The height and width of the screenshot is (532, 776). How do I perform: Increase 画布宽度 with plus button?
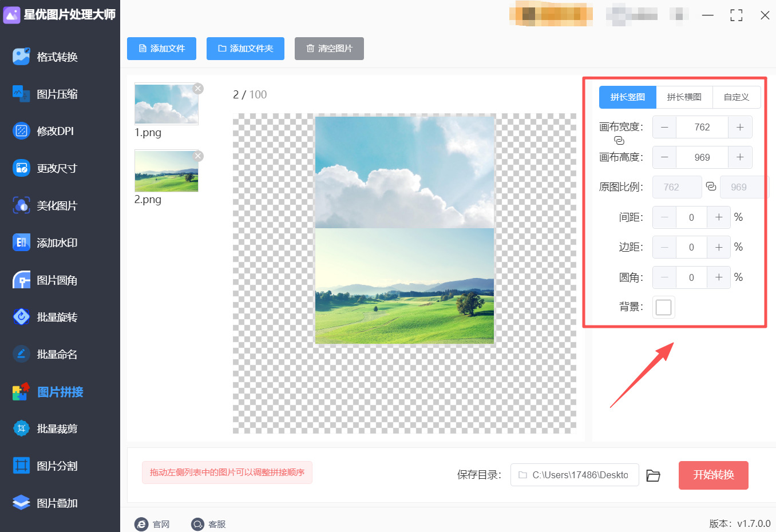[740, 127]
